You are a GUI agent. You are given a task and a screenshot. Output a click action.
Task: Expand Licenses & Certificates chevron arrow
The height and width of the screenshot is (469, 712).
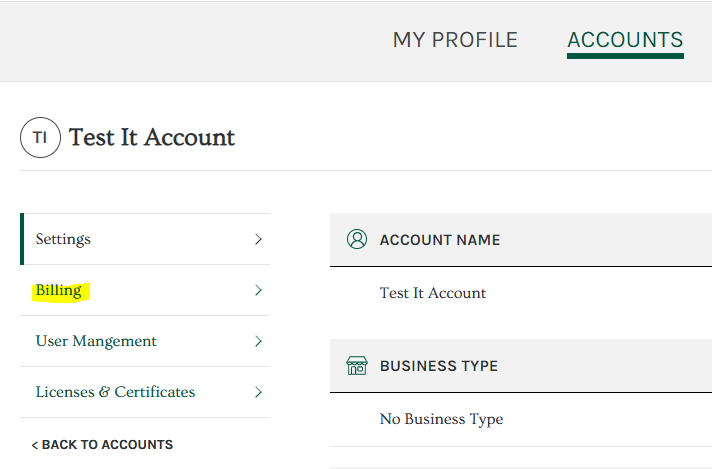pyautogui.click(x=258, y=392)
